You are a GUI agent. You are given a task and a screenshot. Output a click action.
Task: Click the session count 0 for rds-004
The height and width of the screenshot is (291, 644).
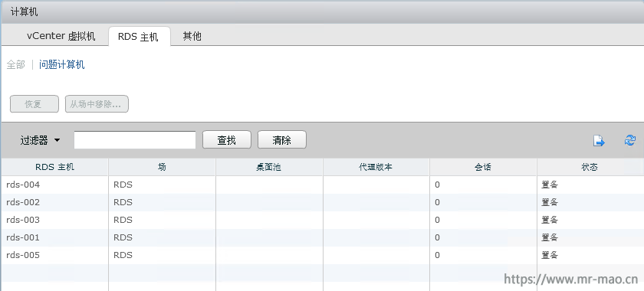click(x=438, y=185)
